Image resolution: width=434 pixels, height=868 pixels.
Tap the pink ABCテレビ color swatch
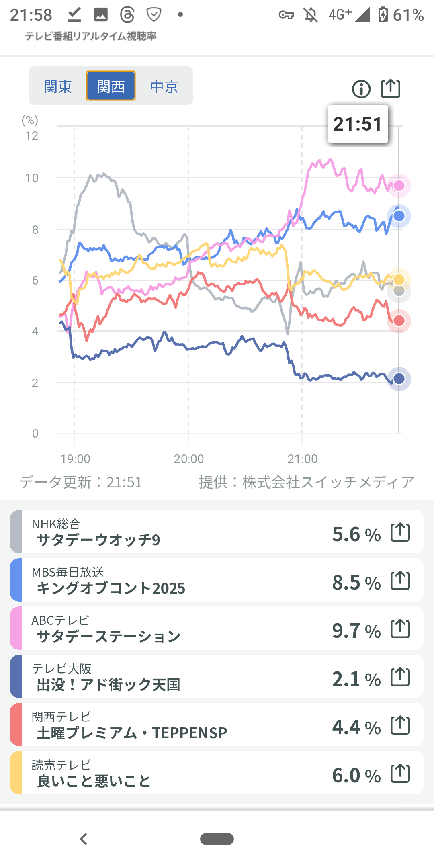coord(16,628)
